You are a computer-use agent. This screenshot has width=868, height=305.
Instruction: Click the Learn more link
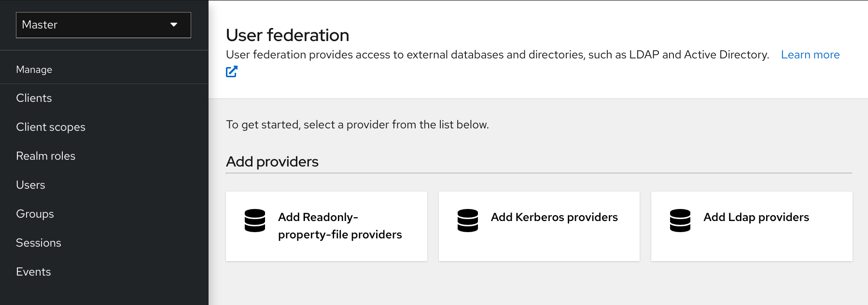pos(810,55)
